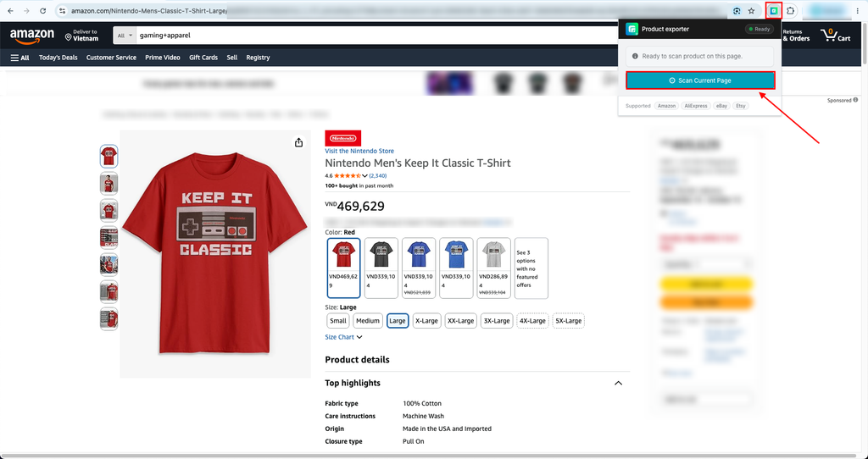Open the Chrome three-dot menu
Image resolution: width=868 pixels, height=459 pixels.
pyautogui.click(x=857, y=11)
